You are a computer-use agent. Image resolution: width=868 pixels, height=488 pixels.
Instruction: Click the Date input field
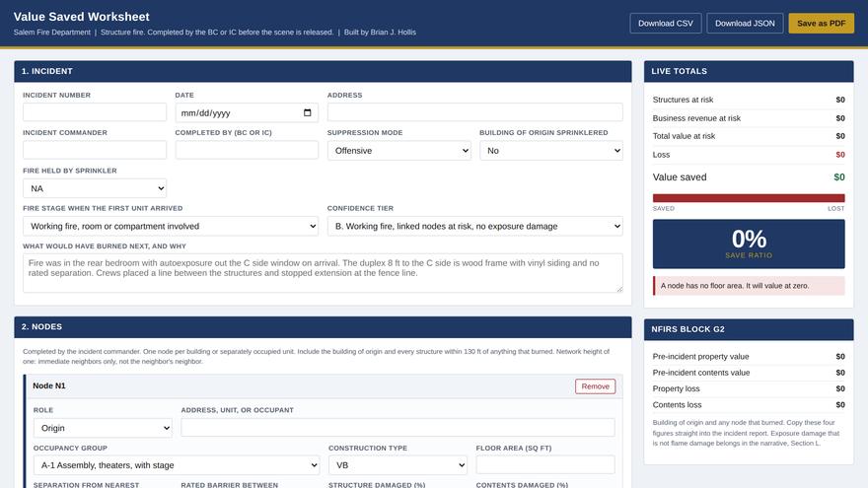point(247,112)
